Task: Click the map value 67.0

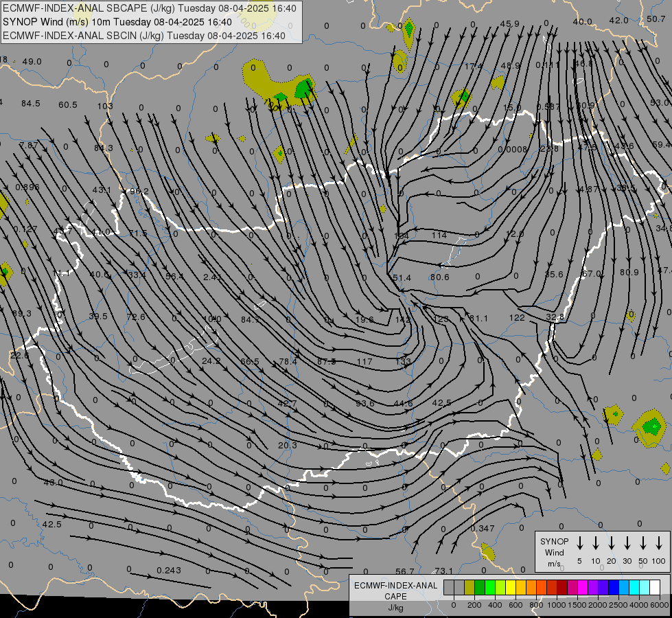Action: coord(592,273)
